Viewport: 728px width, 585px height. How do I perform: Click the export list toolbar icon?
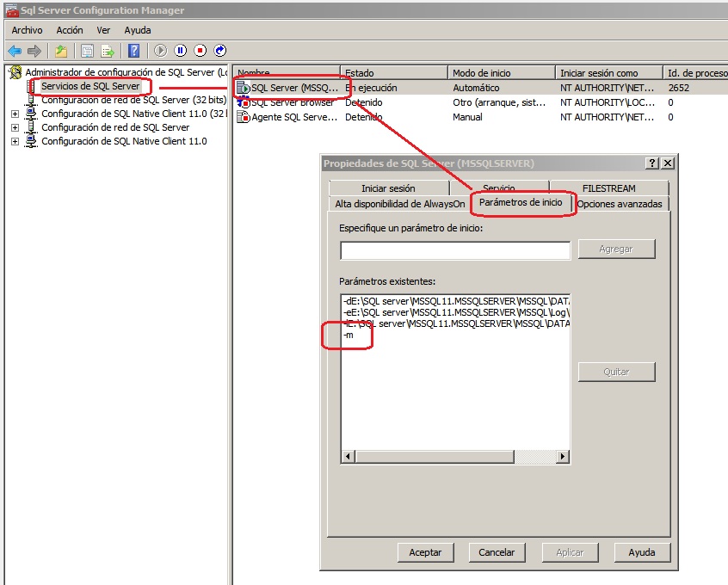(108, 50)
